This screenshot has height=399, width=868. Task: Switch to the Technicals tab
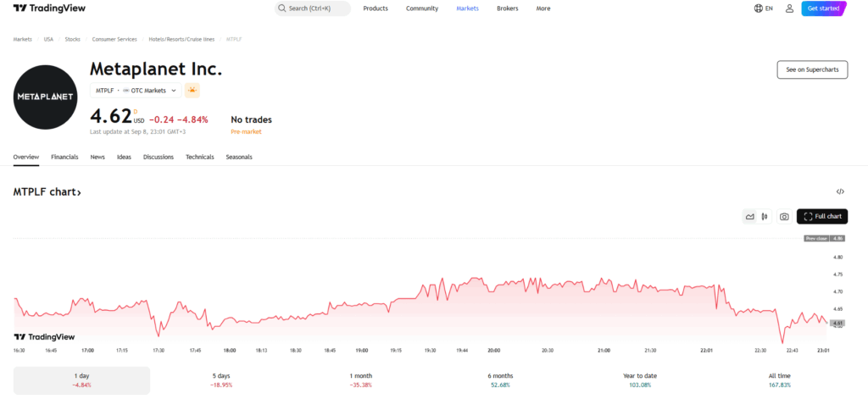[200, 158]
